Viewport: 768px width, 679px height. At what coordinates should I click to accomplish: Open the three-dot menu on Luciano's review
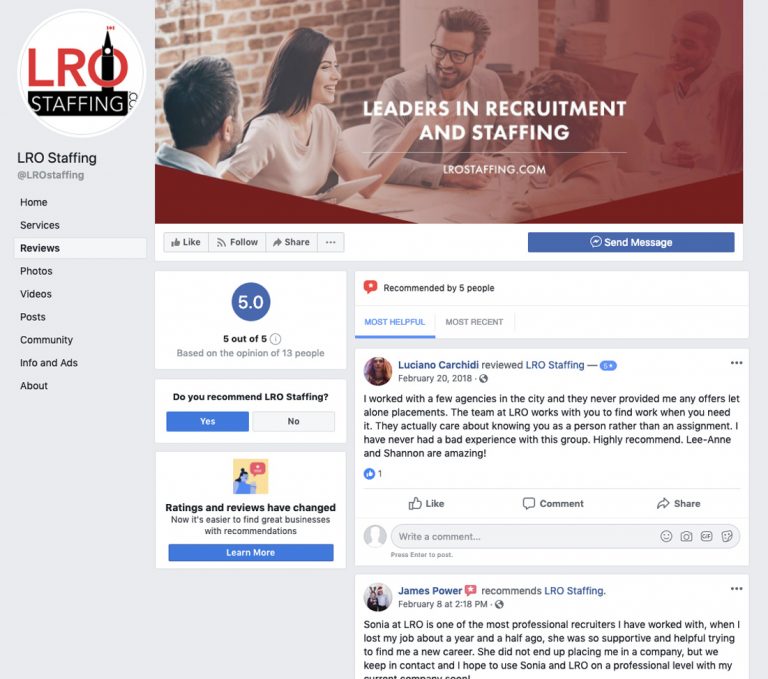click(x=736, y=363)
